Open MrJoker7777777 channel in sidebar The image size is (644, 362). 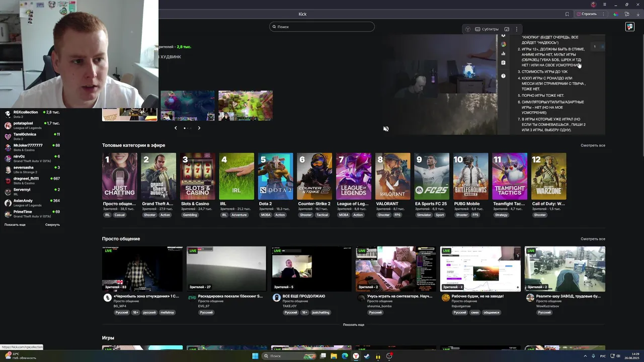[x=32, y=147]
